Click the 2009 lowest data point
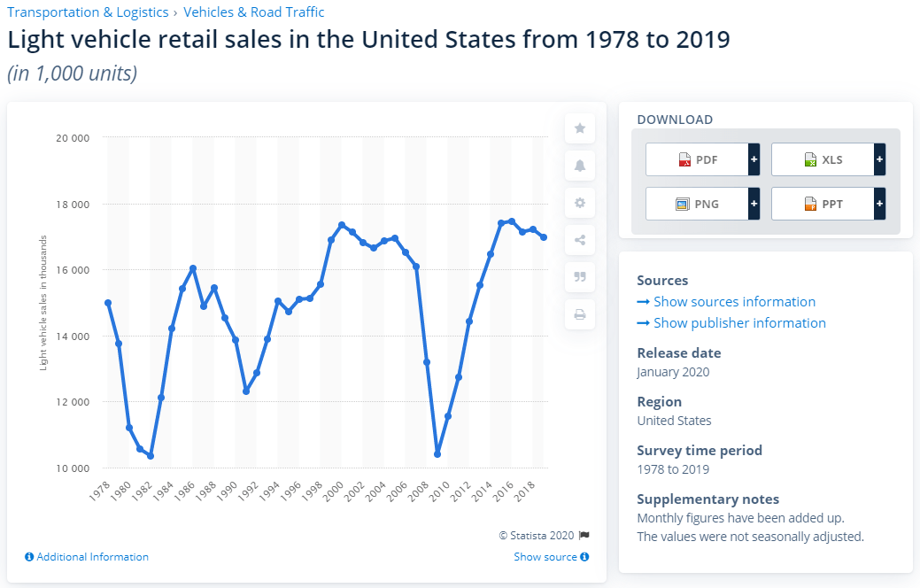 pyautogui.click(x=437, y=454)
